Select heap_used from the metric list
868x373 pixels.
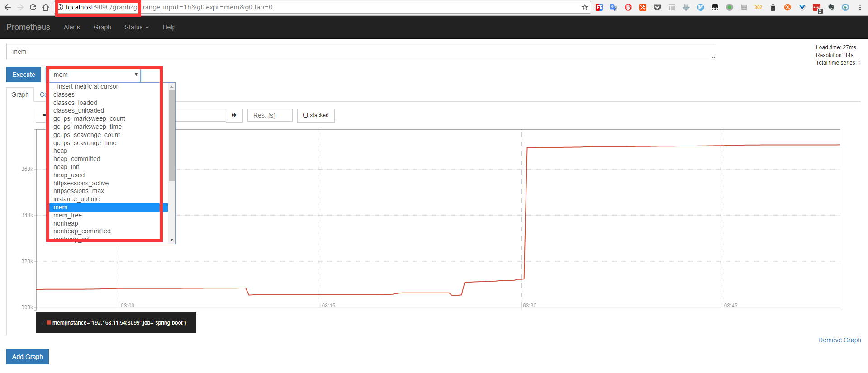tap(69, 175)
